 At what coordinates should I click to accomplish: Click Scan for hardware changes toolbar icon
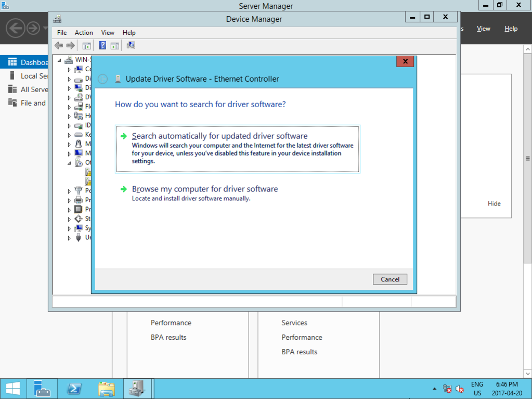pos(131,46)
